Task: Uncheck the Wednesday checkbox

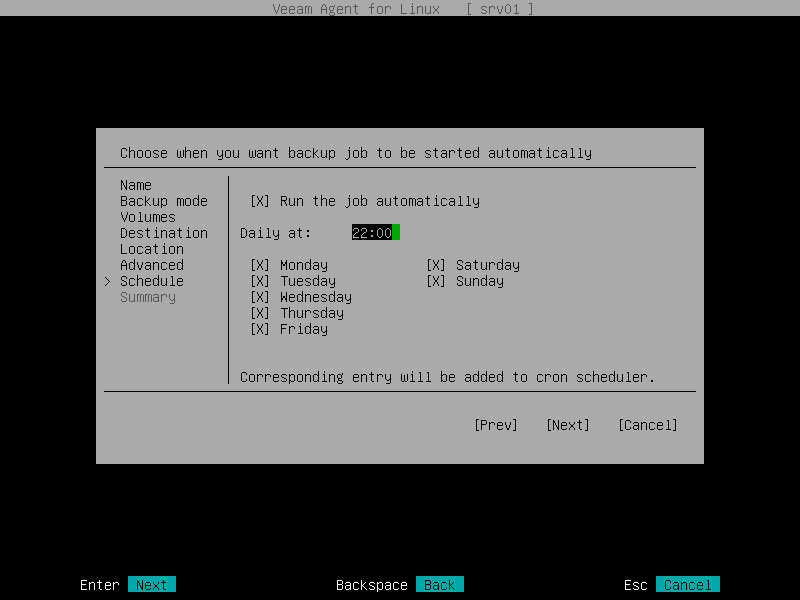Action: pyautogui.click(x=260, y=297)
